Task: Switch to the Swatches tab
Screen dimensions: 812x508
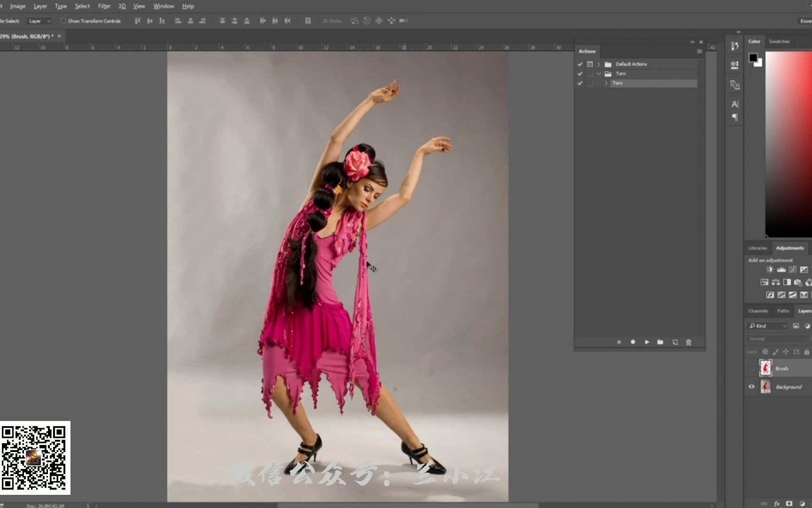Action: (x=779, y=41)
